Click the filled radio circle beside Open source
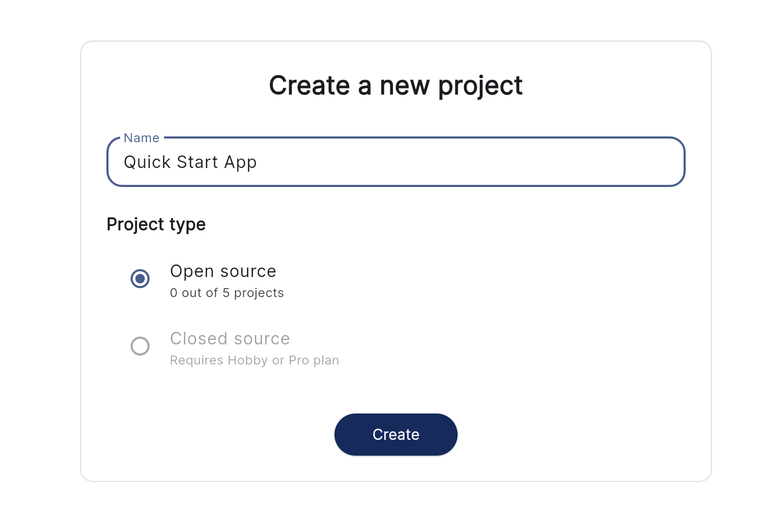The width and height of the screenshot is (771, 532). coord(140,279)
